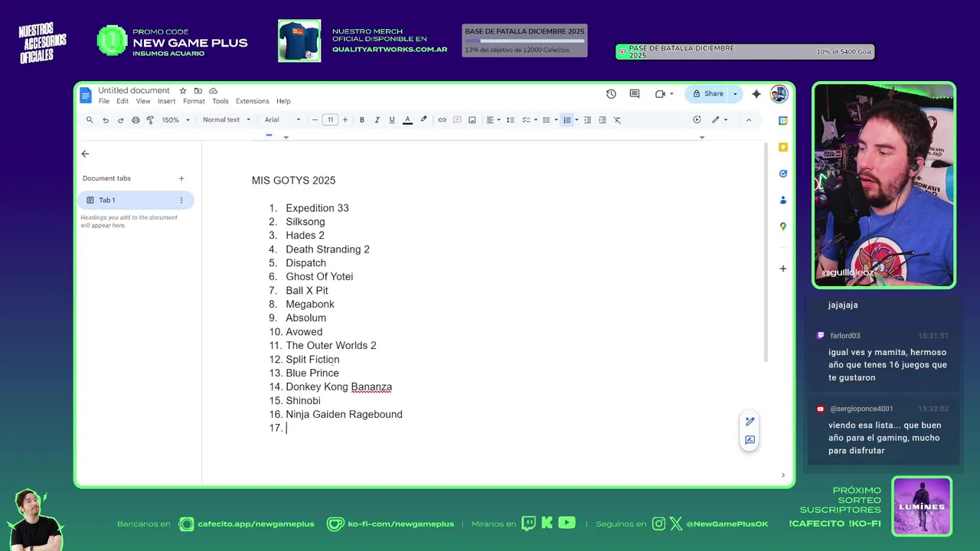Apply underline formatting

[392, 120]
